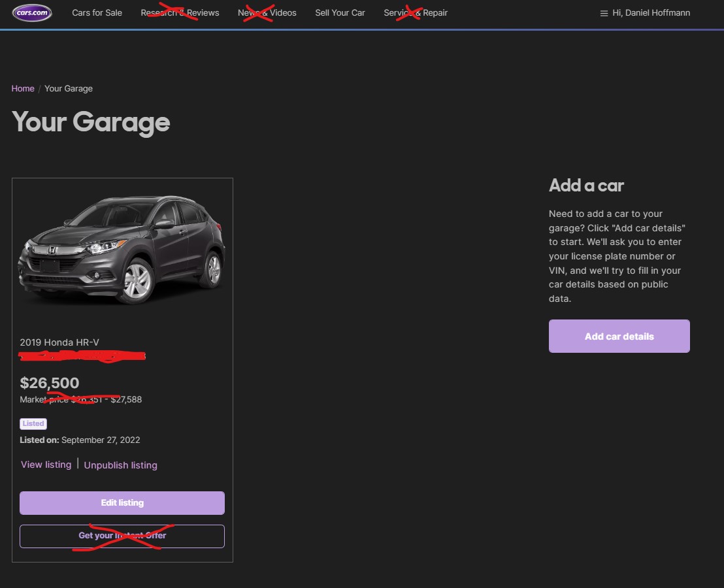Screen dimensions: 724x588
Task: Open View listing link
Action: 46,465
